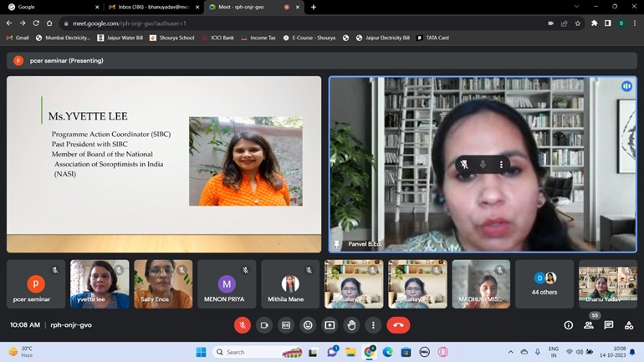
Task: Click the raise hand button
Action: pos(351,325)
